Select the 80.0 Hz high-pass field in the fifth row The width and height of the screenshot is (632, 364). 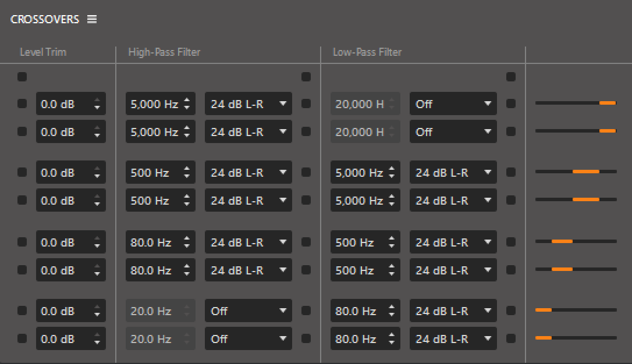tap(151, 242)
